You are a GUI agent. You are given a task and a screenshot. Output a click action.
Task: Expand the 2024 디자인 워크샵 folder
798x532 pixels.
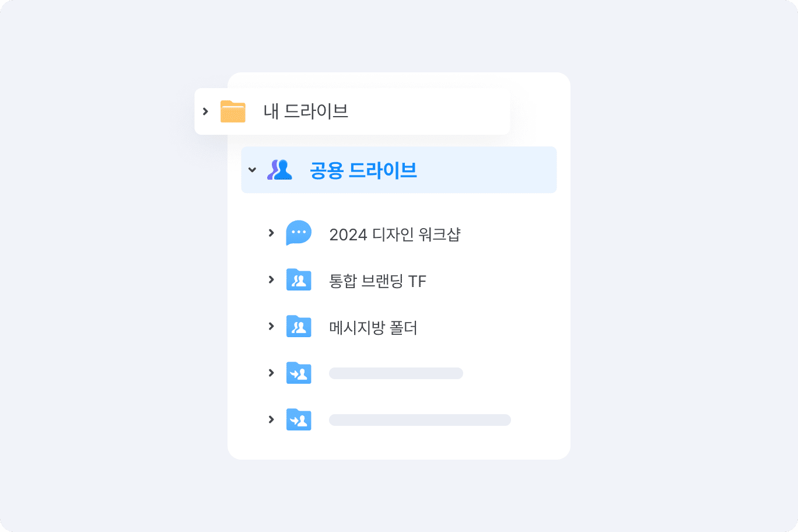click(271, 233)
